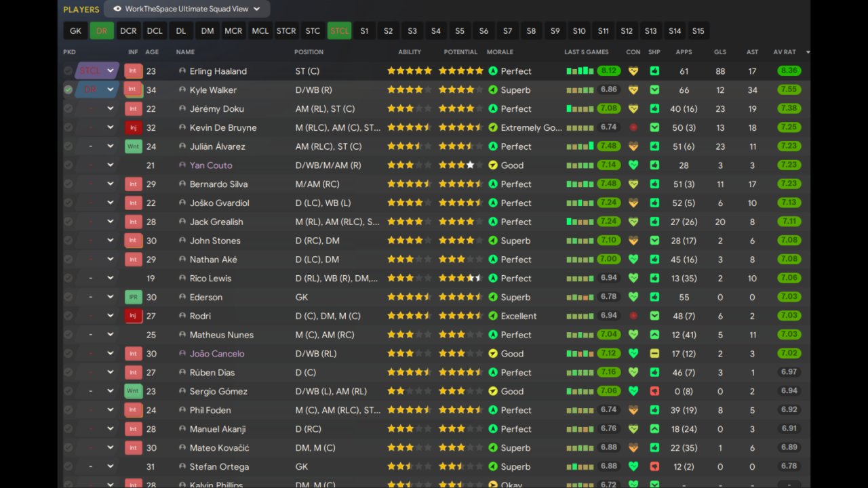The image size is (868, 488).
Task: Toggle the picked checkbox for Bernardo Silva
Action: (x=68, y=184)
